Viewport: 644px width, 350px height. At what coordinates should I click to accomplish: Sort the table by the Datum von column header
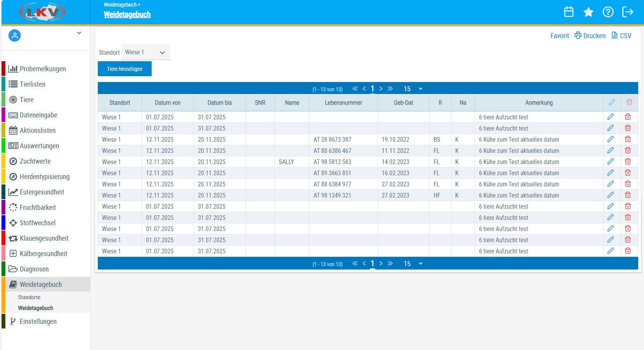click(167, 103)
